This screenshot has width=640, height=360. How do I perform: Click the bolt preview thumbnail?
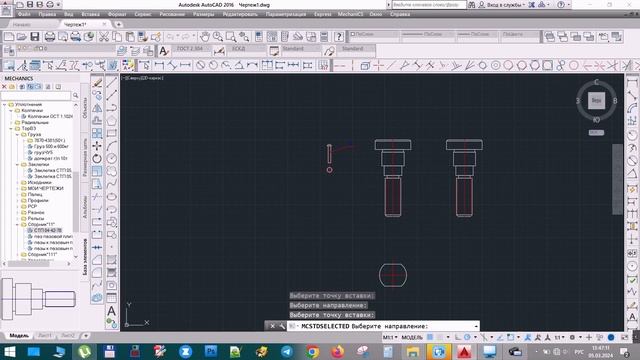[x=39, y=299]
